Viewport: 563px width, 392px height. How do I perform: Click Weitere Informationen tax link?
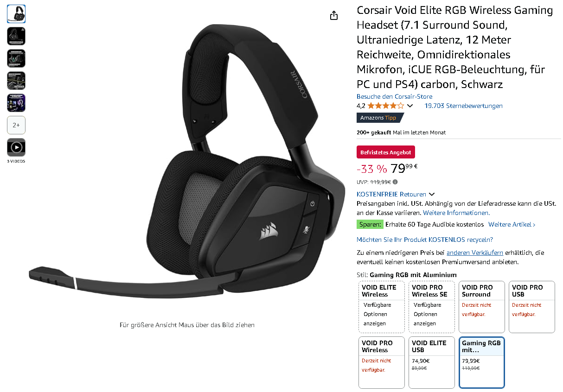click(x=456, y=213)
